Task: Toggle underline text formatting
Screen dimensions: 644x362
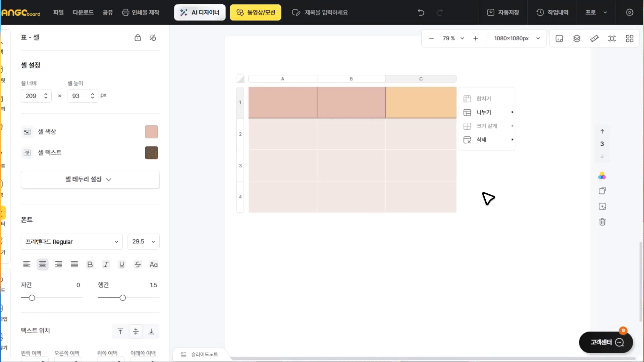Action: coord(122,264)
